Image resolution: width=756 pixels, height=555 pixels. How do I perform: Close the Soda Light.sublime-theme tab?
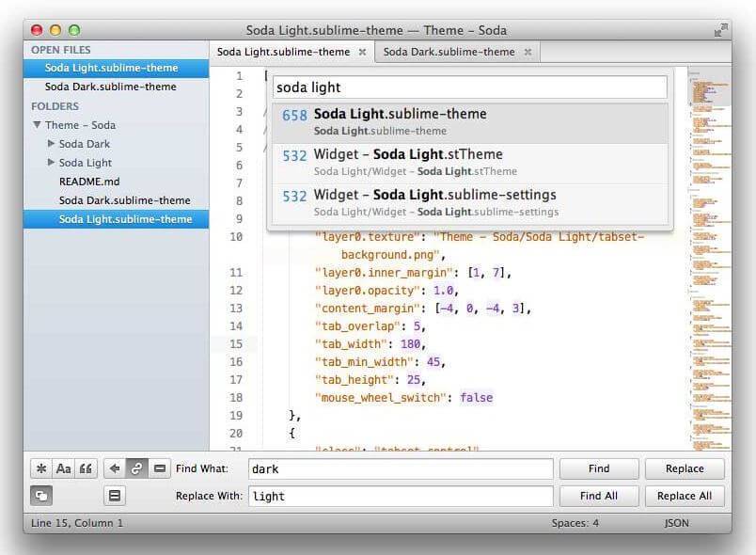pos(363,52)
